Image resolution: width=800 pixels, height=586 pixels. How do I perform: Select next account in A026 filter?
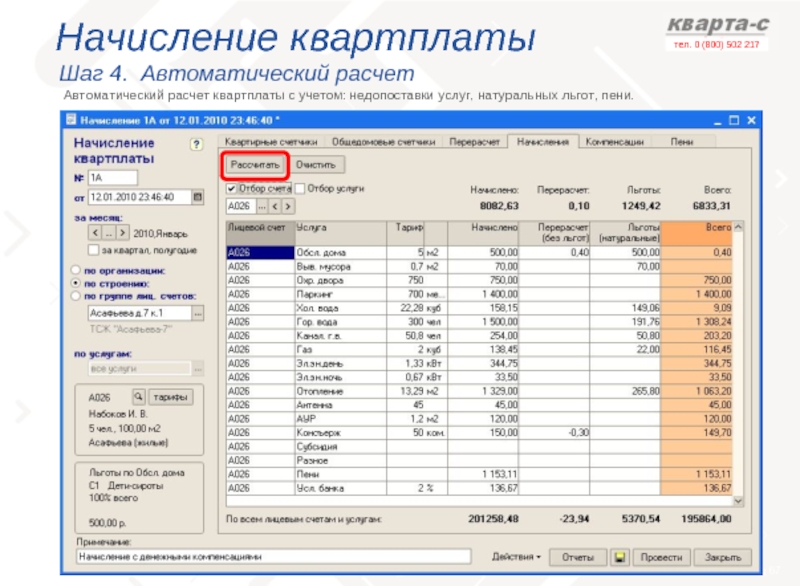tap(288, 206)
